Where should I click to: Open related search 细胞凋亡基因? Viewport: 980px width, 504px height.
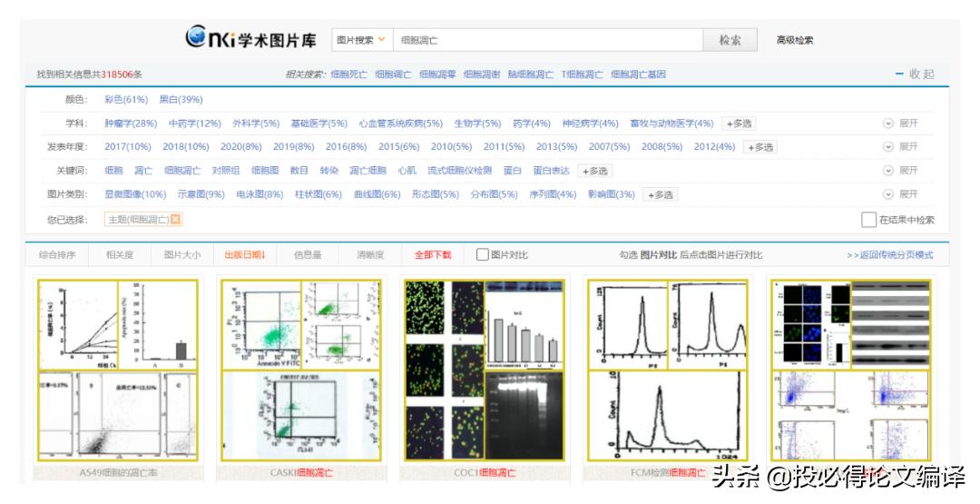[x=638, y=74]
